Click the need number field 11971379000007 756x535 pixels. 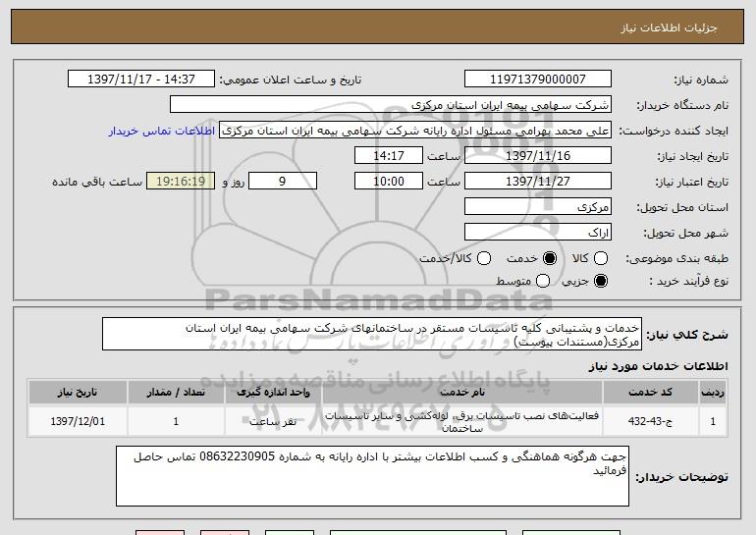[538, 80]
